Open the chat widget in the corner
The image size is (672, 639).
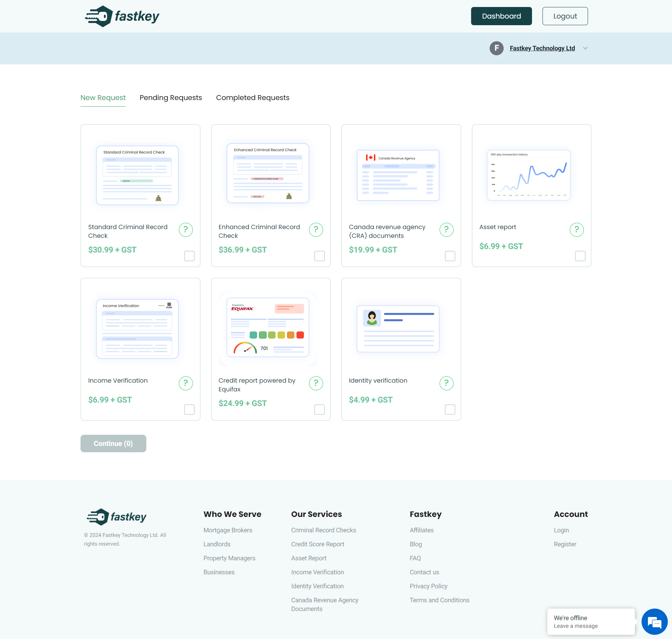tap(655, 622)
